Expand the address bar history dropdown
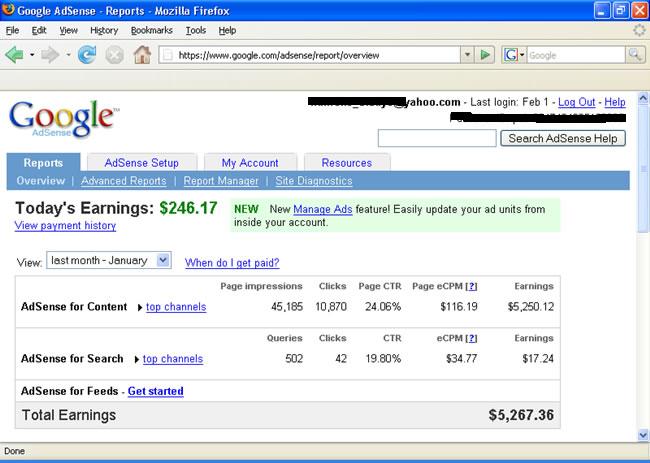 pyautogui.click(x=467, y=55)
